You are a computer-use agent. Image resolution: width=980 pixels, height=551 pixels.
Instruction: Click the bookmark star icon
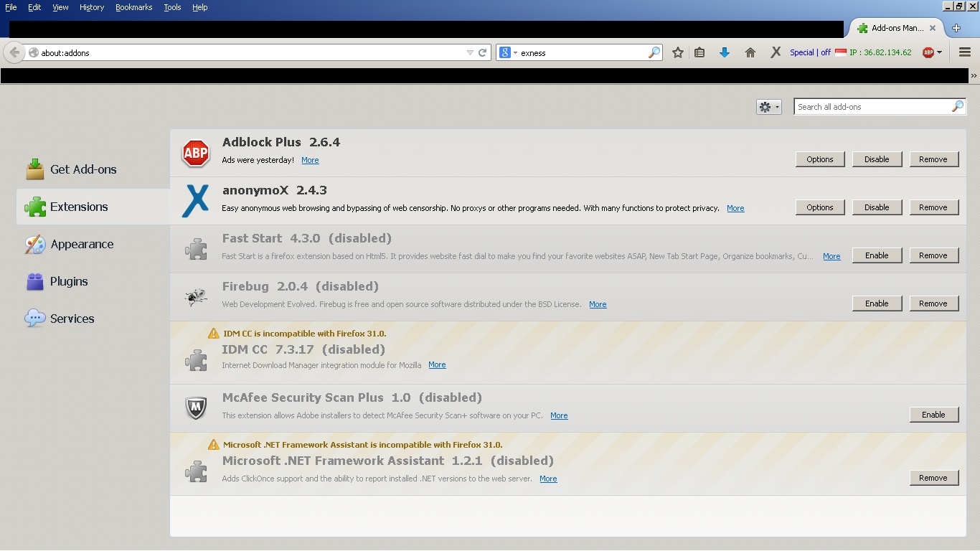pos(677,52)
